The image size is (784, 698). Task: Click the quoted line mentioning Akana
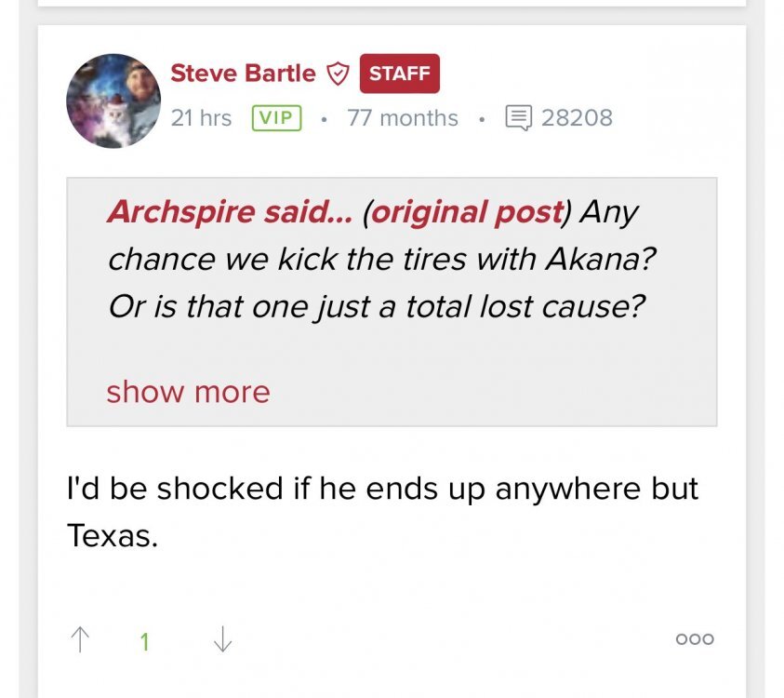[x=381, y=258]
